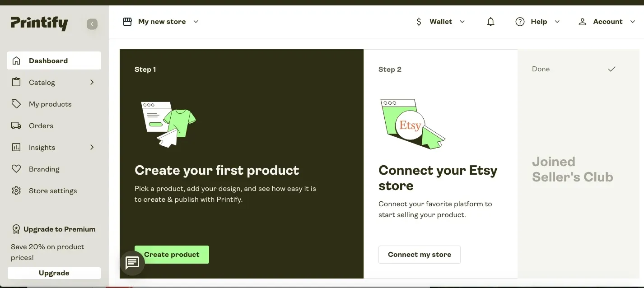644x288 pixels.
Task: Collapse the sidebar with arrow icon
Action: tap(92, 24)
